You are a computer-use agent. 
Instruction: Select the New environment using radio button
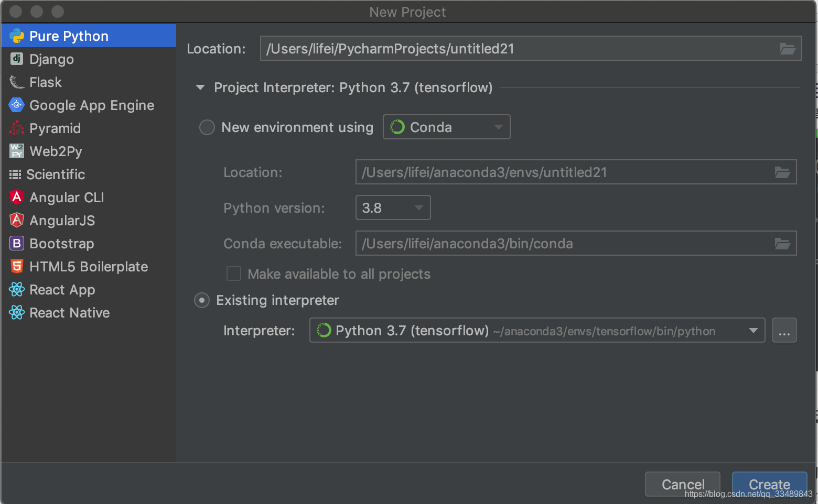coord(207,127)
